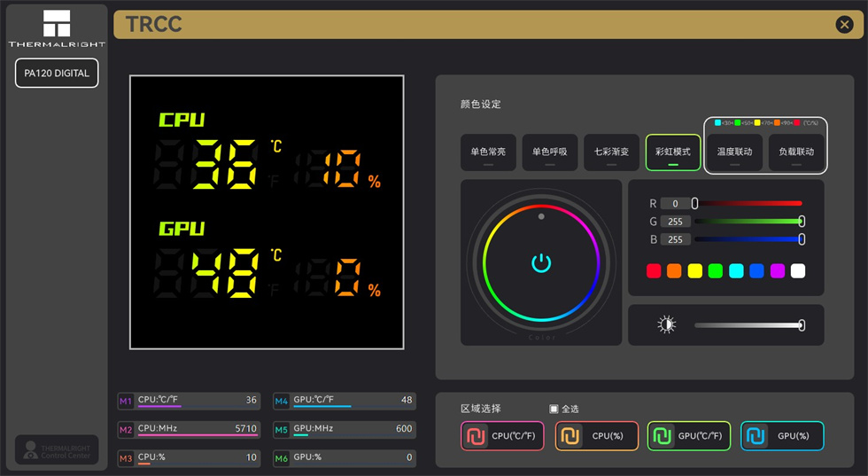The width and height of the screenshot is (868, 476).
Task: Select the CPU(°C/°F) region button
Action: coord(502,436)
